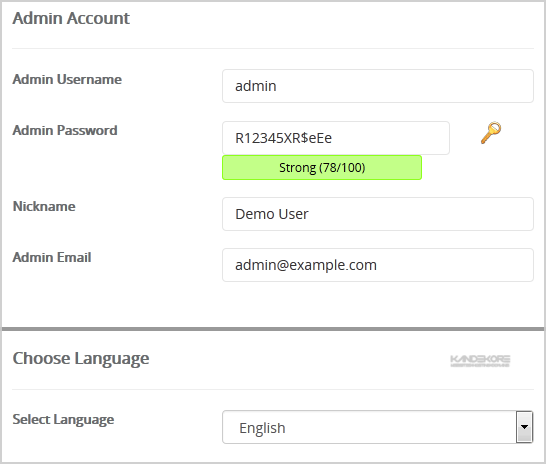This screenshot has width=546, height=464.
Task: Click the 'Demo User' nickname text
Action: (x=272, y=214)
